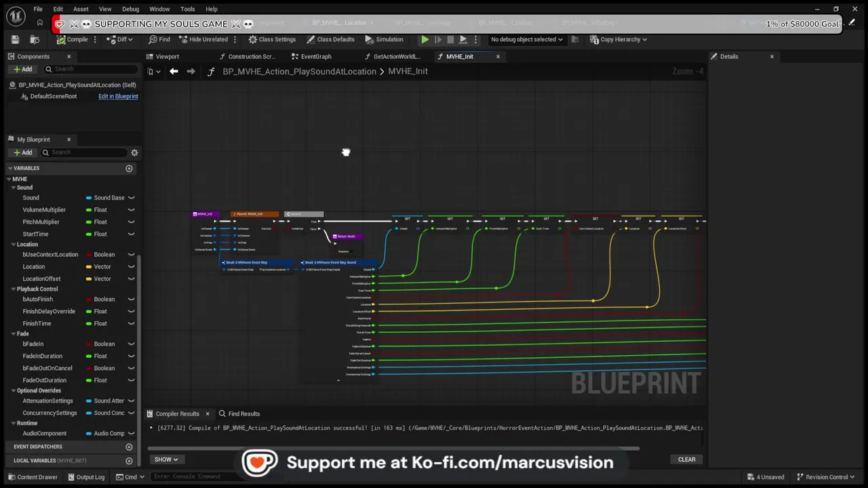Collapse the Playback Control category

(13, 289)
